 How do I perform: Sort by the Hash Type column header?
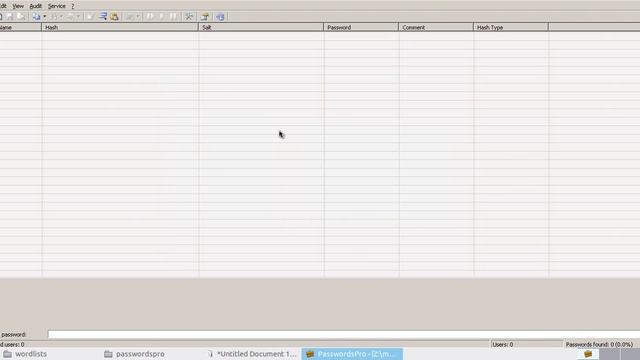tap(511, 27)
